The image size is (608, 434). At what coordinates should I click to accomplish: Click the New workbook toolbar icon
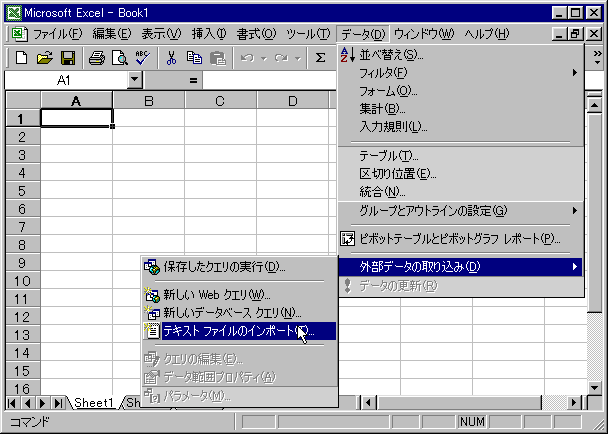(21, 58)
